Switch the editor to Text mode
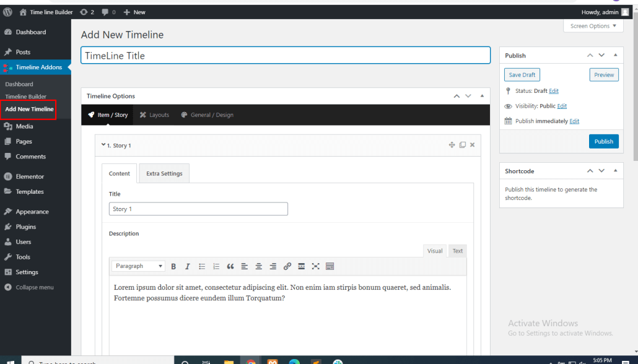The image size is (638, 364). coord(457,251)
